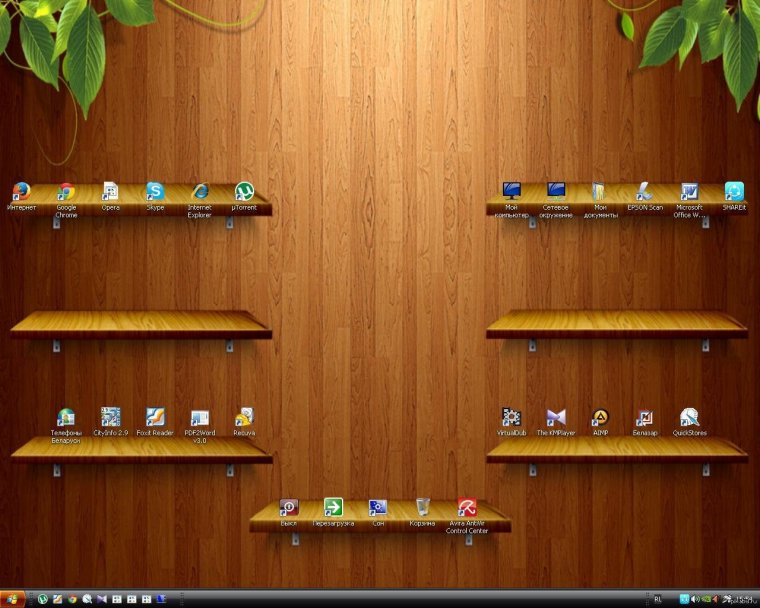Open the Мои документы folder icon
760x608 pixels.
pos(600,191)
